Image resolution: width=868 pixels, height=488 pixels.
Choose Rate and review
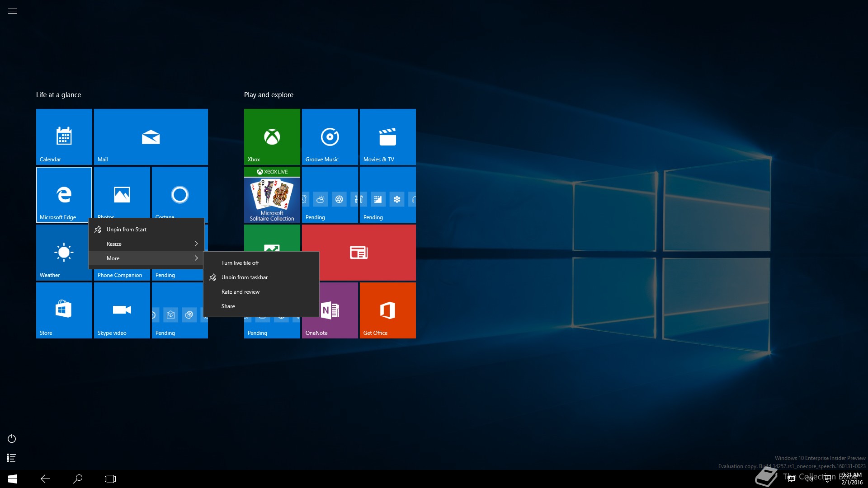point(261,292)
